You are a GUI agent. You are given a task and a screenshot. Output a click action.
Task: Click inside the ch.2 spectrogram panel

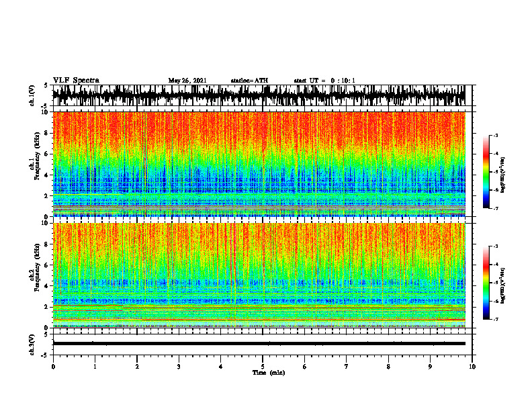coord(259,275)
